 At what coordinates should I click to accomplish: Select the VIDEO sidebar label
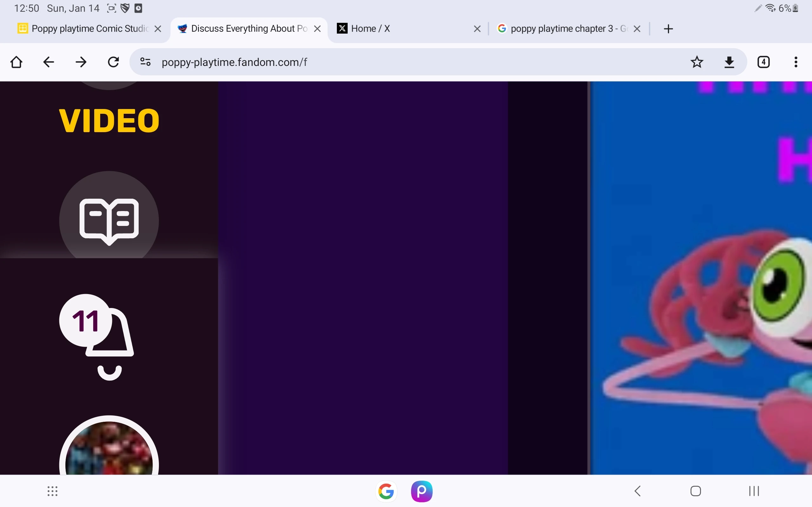[109, 121]
